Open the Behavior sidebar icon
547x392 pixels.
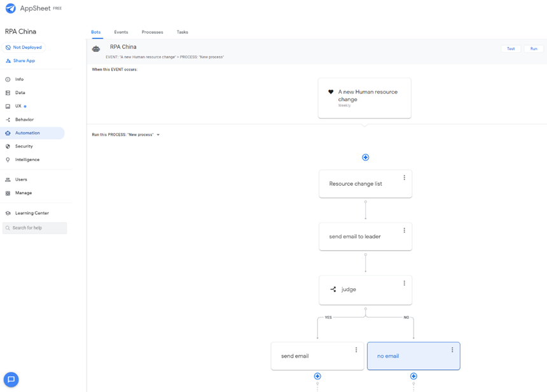[x=8, y=120]
